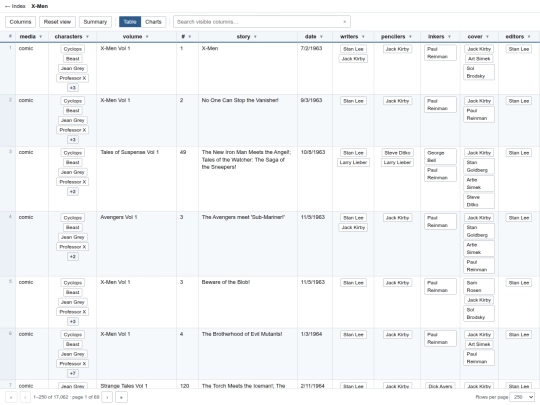
Task: Clear the search box with the x icon
Action: [344, 22]
